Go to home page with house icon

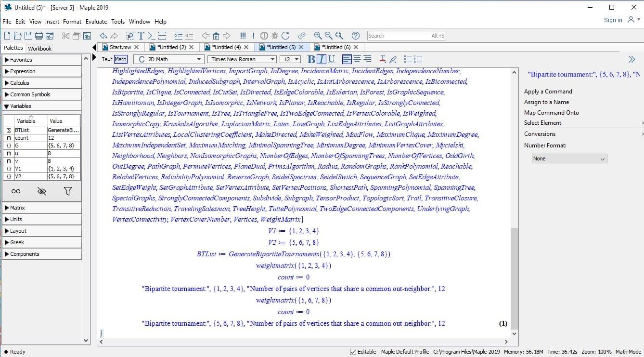(216, 36)
